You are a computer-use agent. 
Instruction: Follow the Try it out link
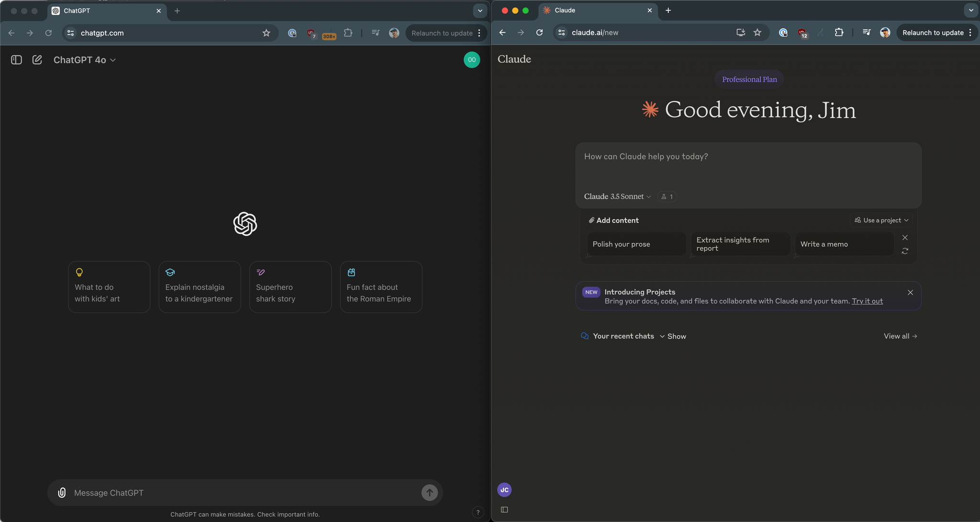(x=867, y=301)
